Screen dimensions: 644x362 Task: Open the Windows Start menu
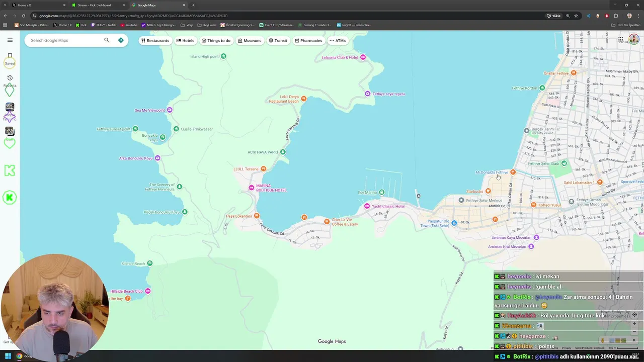8,356
